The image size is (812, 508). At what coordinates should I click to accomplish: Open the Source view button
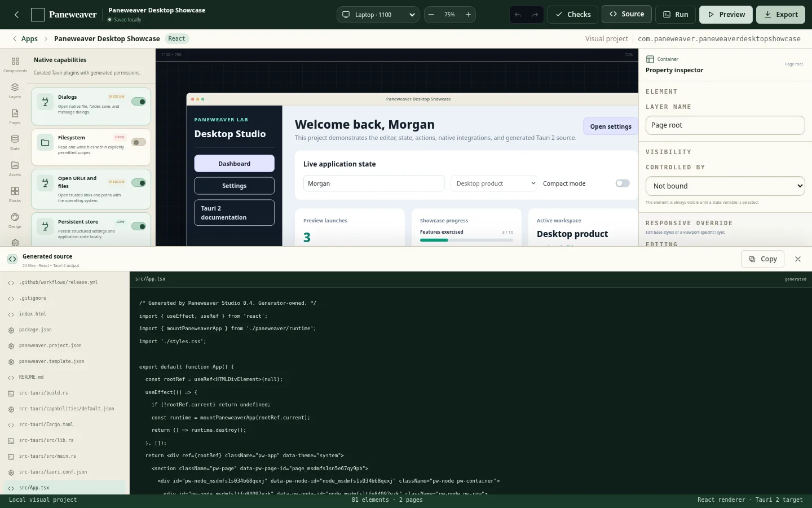tap(626, 14)
